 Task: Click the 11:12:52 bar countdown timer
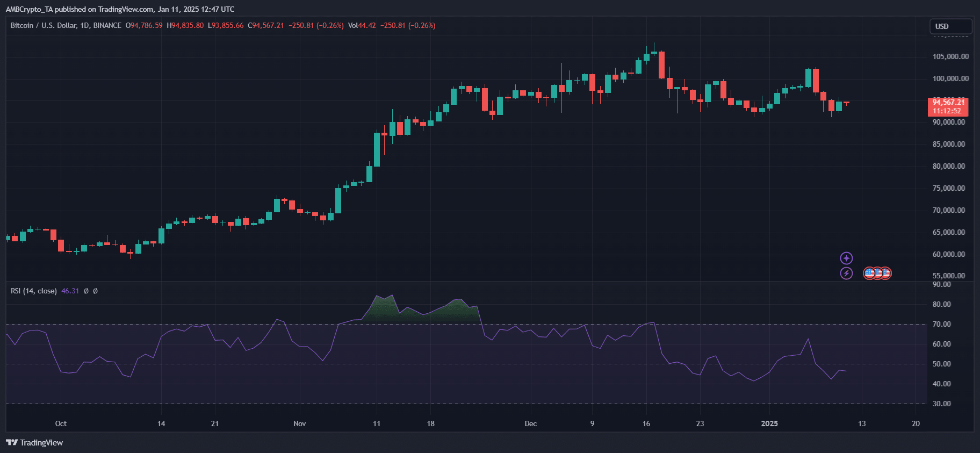coord(947,111)
